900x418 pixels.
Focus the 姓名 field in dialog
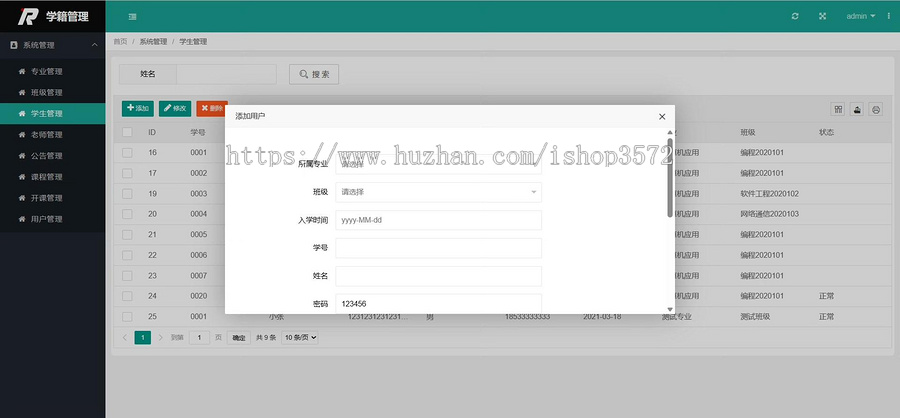pyautogui.click(x=439, y=276)
